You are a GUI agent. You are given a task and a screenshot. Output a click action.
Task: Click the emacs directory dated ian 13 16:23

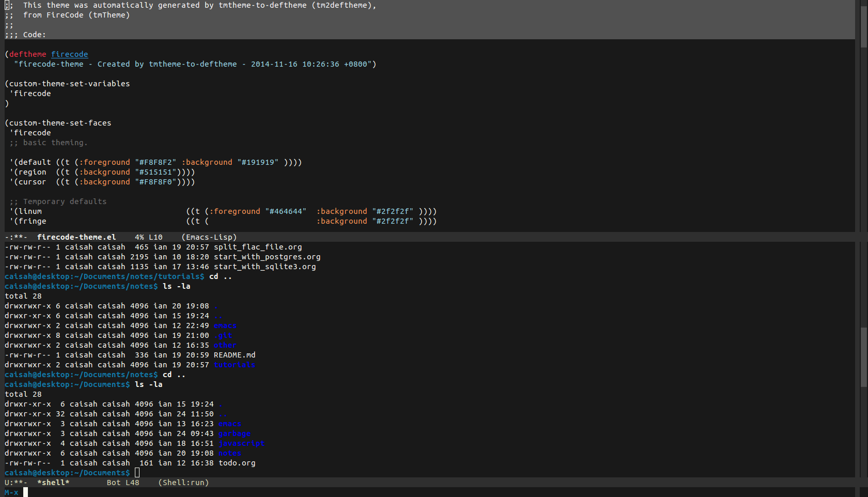coord(230,424)
